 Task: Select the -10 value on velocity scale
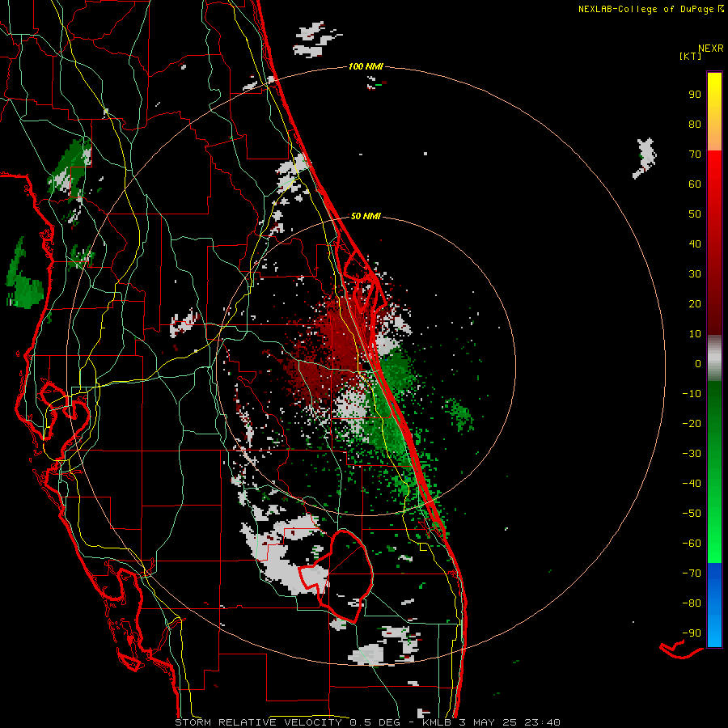692,394
